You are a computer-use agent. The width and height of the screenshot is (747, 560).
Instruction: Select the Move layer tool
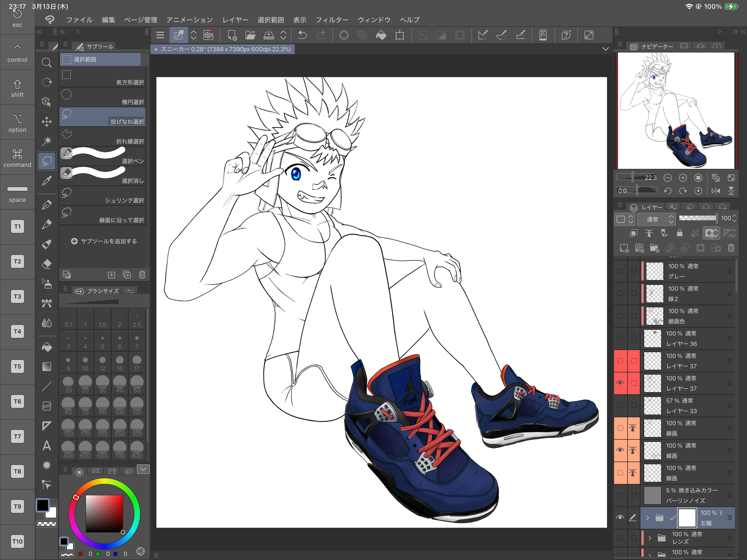pyautogui.click(x=46, y=122)
